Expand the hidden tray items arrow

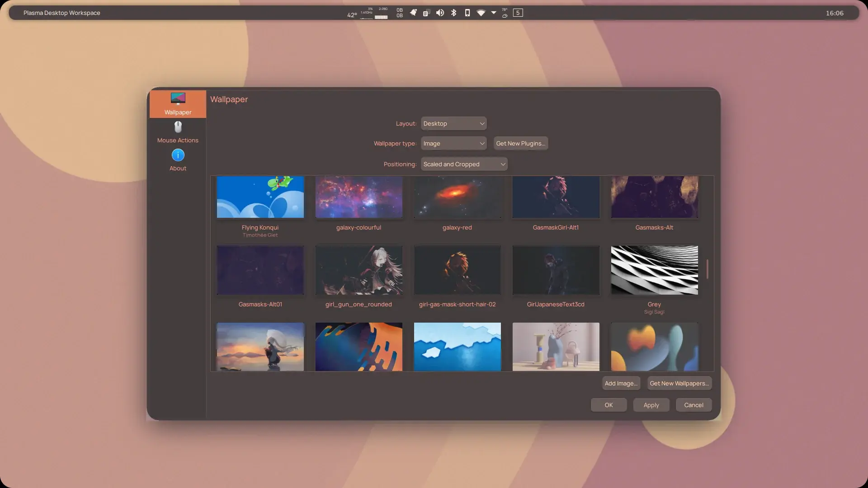494,13
